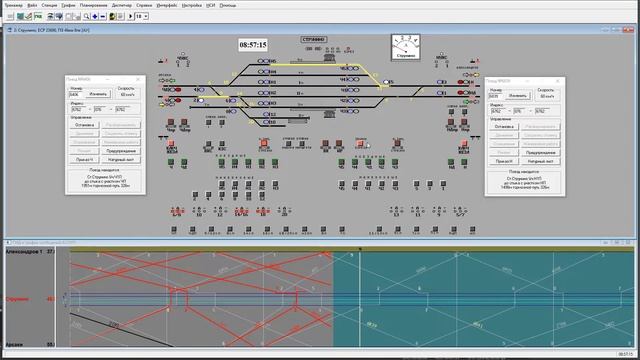Open the Справка menu
This screenshot has width=640, height=360.
pos(144,5)
